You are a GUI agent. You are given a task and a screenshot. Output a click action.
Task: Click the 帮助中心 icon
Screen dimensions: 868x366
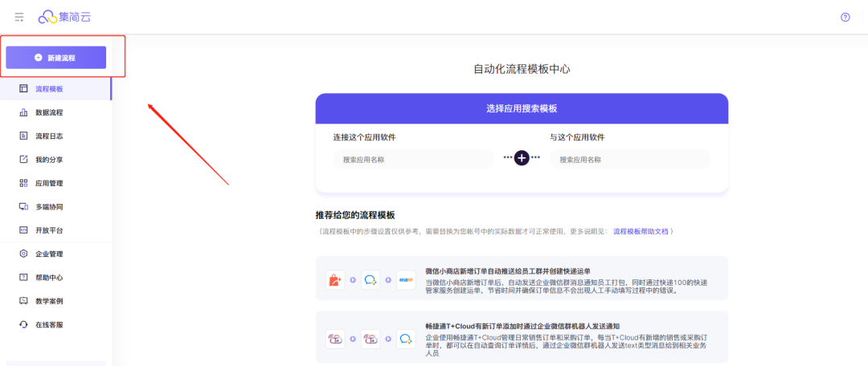coord(23,278)
